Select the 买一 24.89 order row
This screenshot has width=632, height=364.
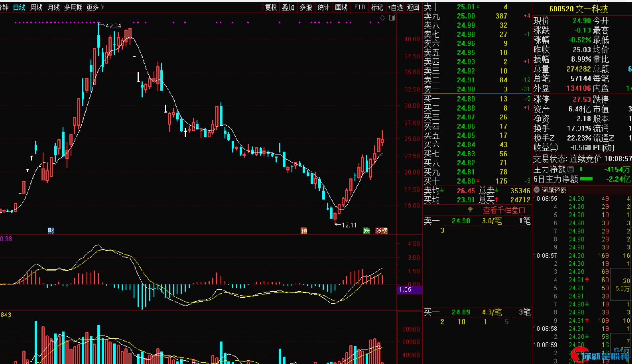pyautogui.click(x=477, y=99)
